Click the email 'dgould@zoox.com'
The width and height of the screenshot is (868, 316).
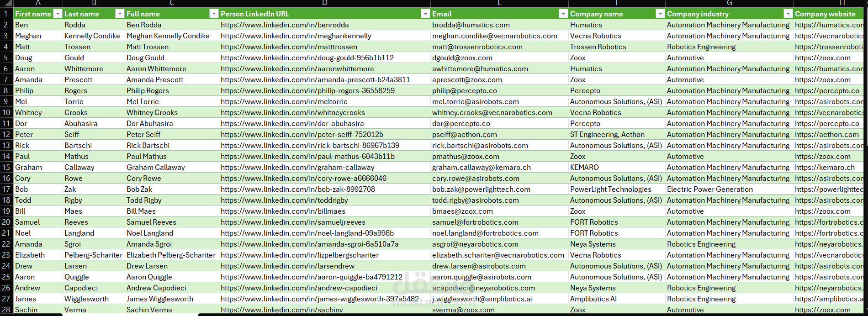[499, 58]
